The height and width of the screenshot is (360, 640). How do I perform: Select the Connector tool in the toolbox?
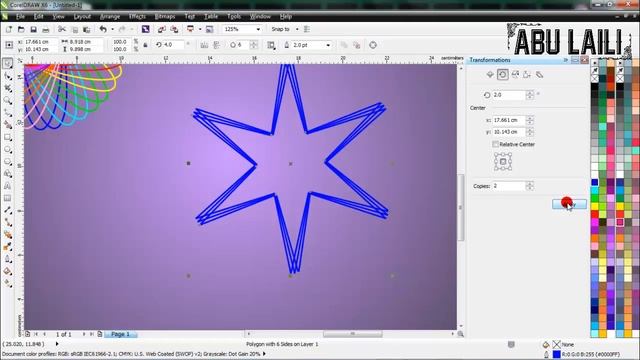[8, 222]
